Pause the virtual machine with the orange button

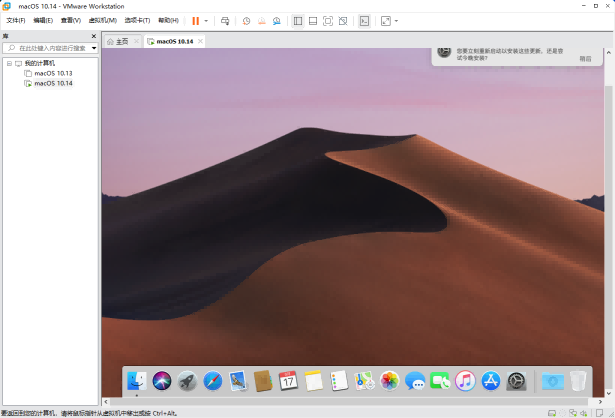[x=195, y=21]
